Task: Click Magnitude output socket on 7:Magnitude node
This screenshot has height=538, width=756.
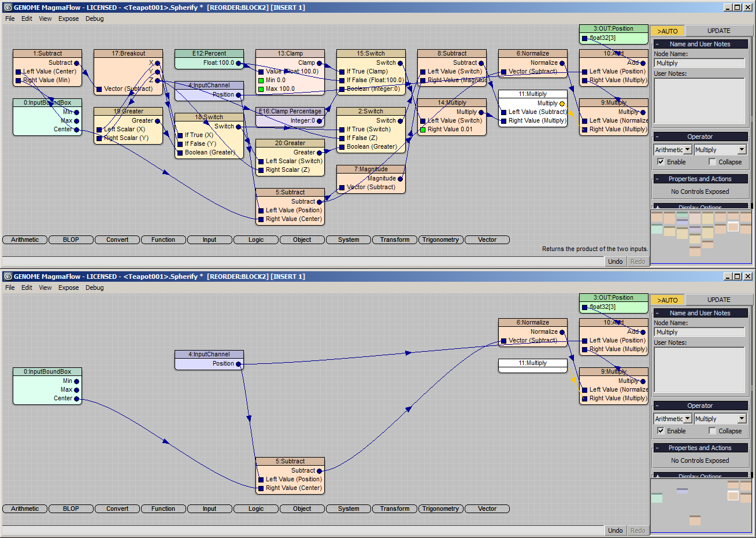Action: pos(400,179)
